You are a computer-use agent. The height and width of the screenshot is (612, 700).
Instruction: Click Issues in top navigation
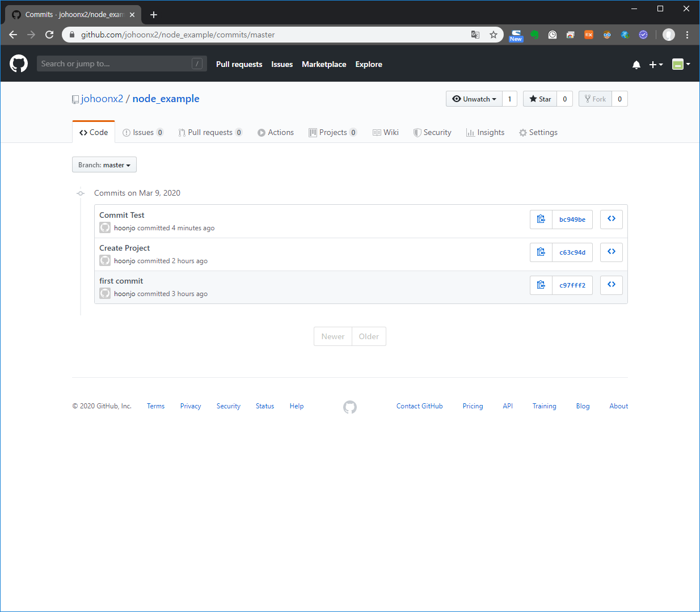(x=282, y=64)
